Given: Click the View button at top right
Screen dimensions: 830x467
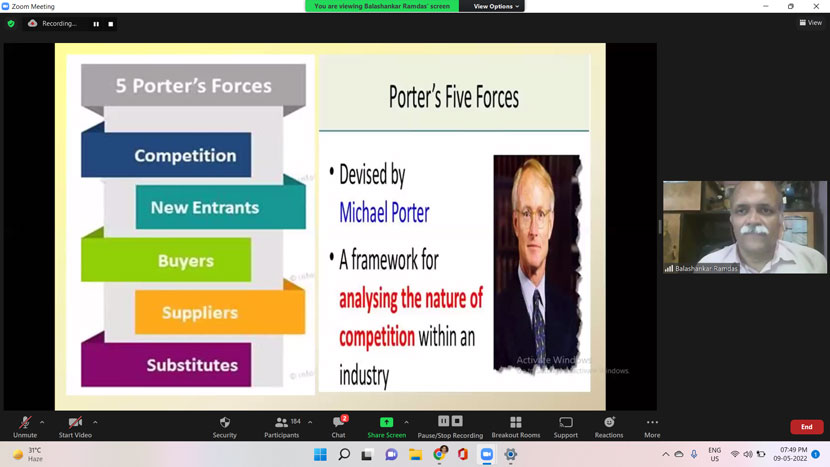Looking at the screenshot, I should click(x=810, y=23).
